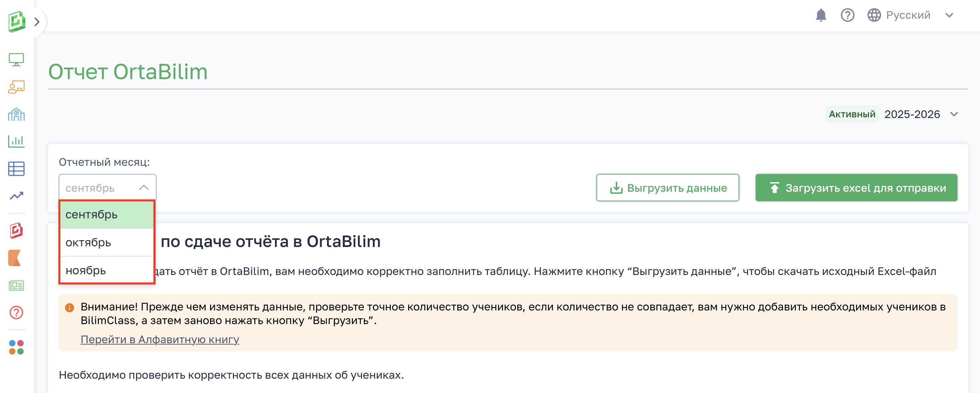Open the trend line sidebar icon
This screenshot has width=980, height=393.
[x=16, y=196]
